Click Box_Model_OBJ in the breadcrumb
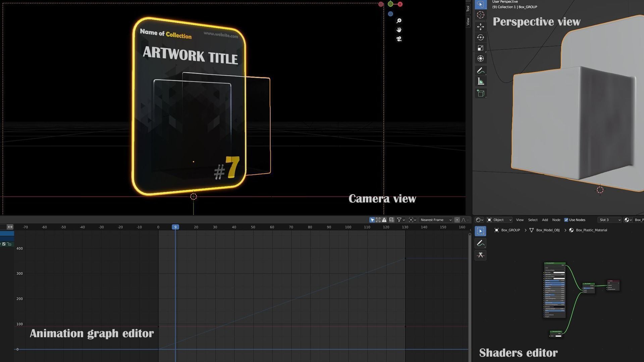 [547, 230]
